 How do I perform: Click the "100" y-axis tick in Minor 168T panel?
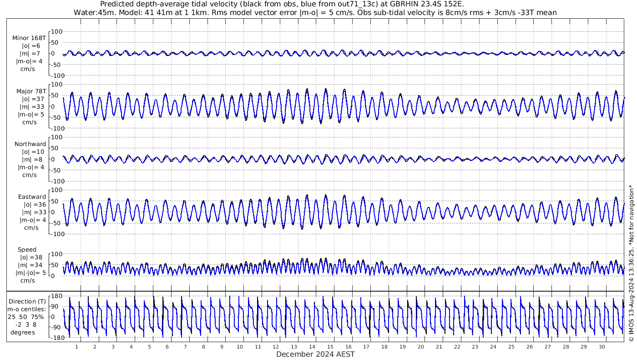pos(56,32)
